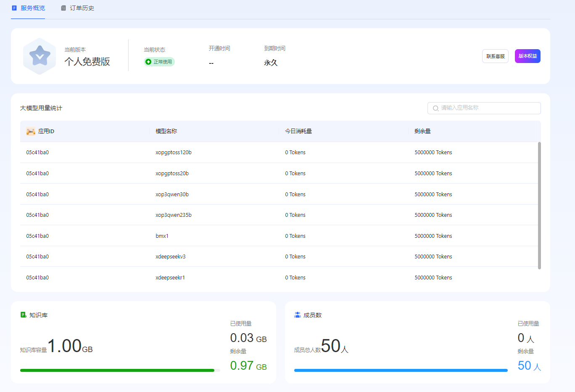Click the app ID in the bmx1 row
The height and width of the screenshot is (392, 575).
tap(37, 236)
